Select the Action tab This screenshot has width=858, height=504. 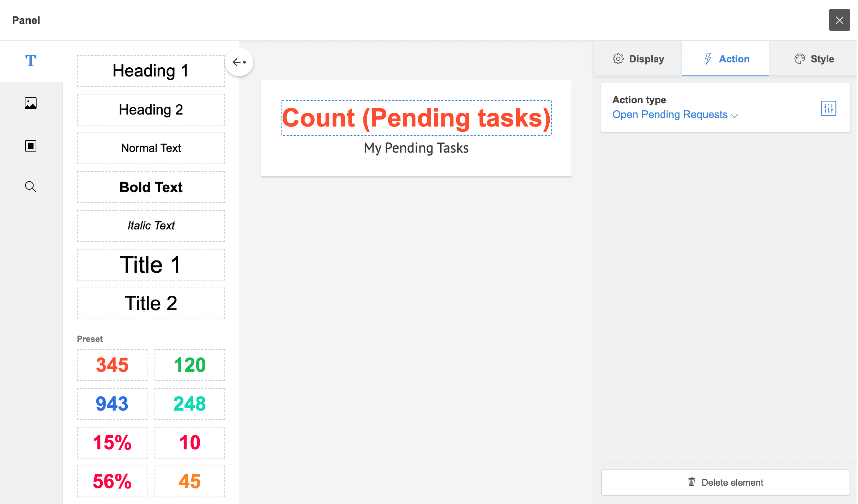pyautogui.click(x=725, y=59)
